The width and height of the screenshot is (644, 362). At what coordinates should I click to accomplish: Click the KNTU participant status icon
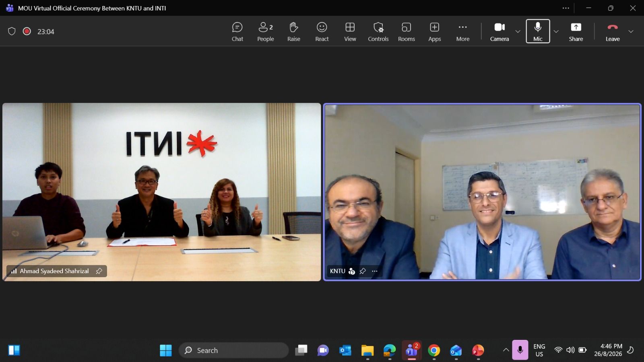point(352,271)
